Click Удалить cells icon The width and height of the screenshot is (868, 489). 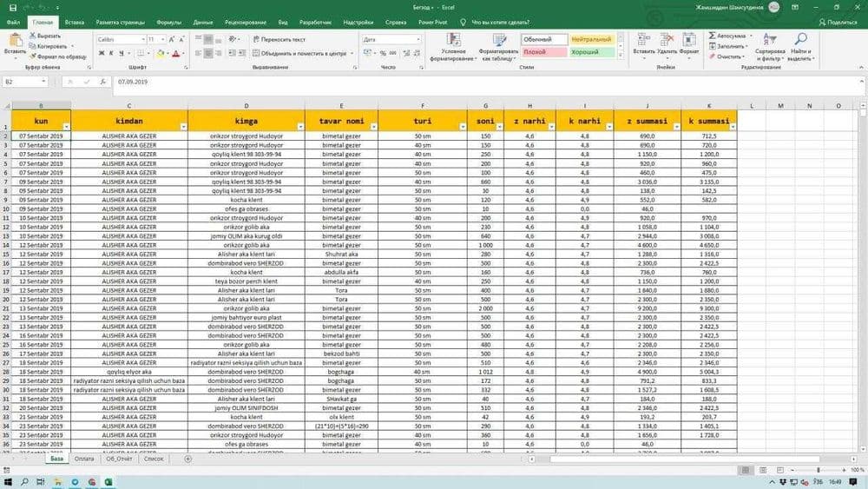[667, 39]
